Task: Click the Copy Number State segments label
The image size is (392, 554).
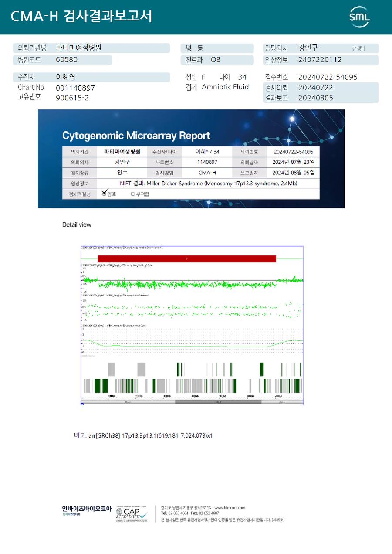Action: click(x=122, y=248)
